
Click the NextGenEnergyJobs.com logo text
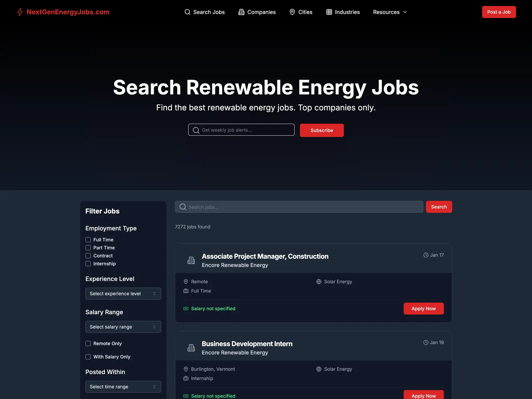(68, 12)
